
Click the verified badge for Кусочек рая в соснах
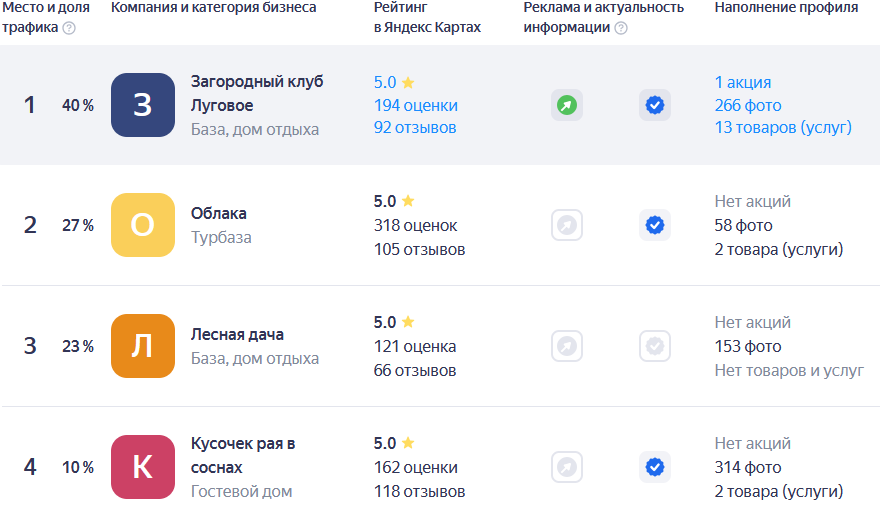[x=655, y=467]
